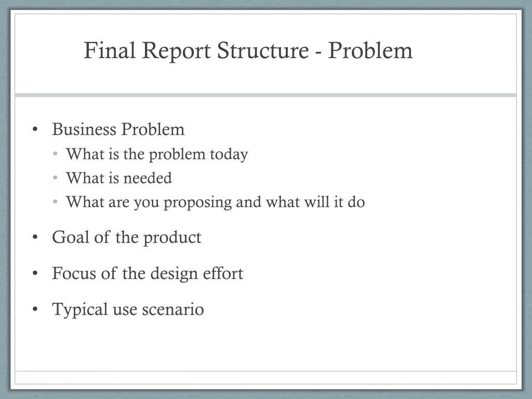Viewport: 532px width, 399px height.
Task: Click the gray divider line under the title
Action: point(265,96)
